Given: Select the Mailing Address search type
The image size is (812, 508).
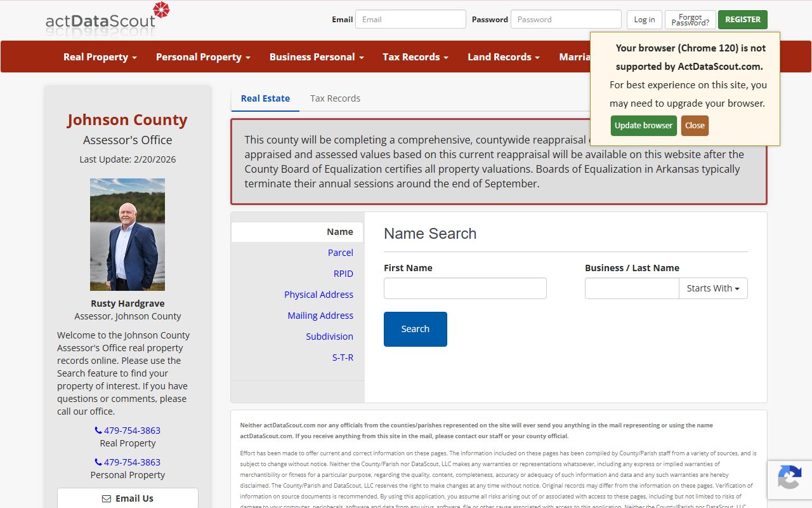Looking at the screenshot, I should (320, 316).
